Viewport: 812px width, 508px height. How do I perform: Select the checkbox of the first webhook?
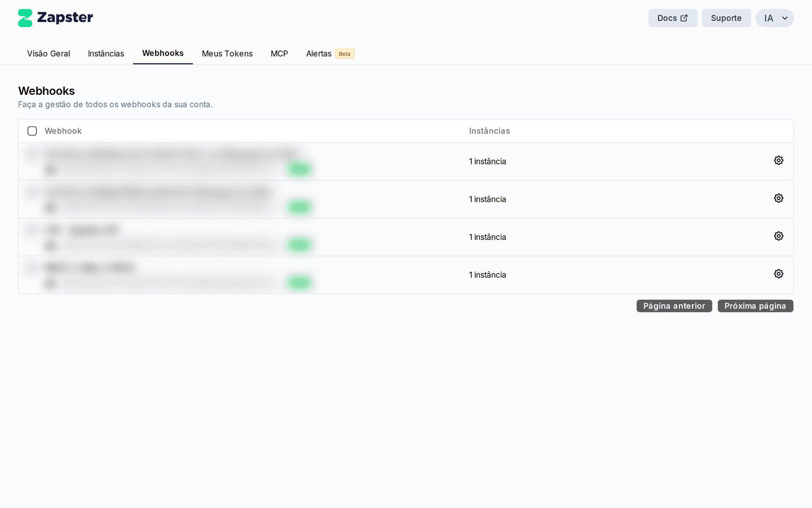pyautogui.click(x=32, y=154)
